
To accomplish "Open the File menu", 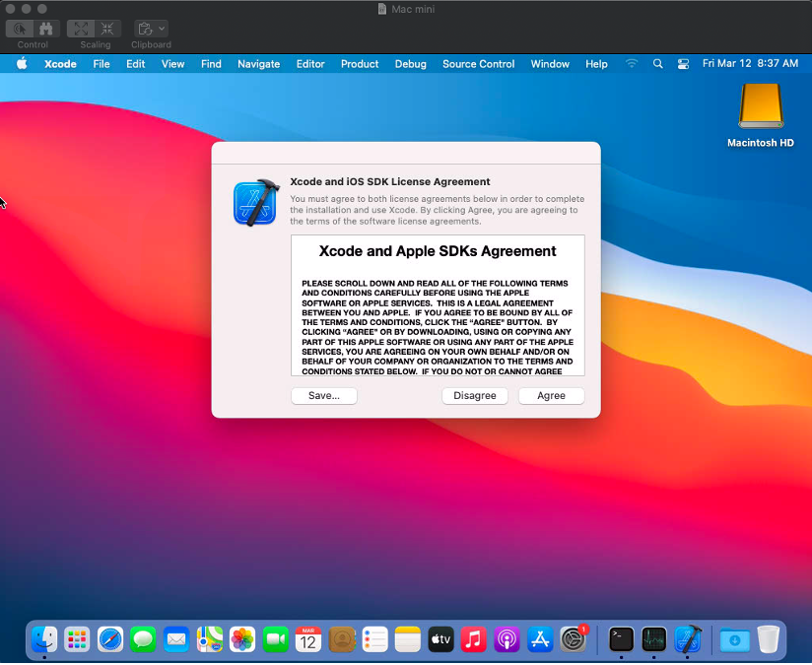I will (101, 64).
